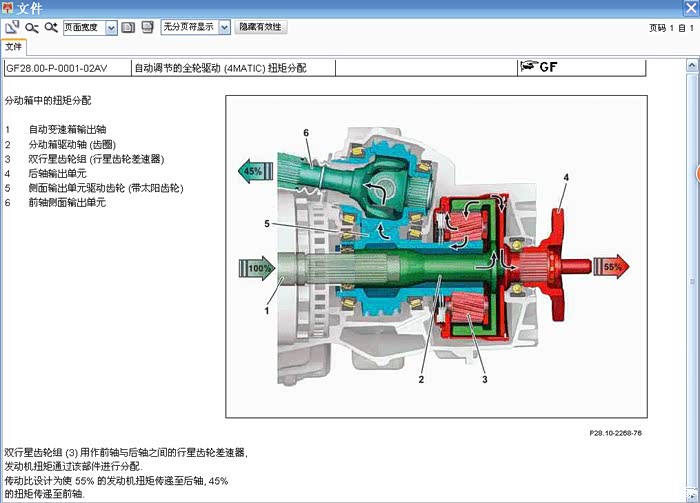Open the 无分页符显示 dropdown
700x503 pixels.
click(x=225, y=27)
